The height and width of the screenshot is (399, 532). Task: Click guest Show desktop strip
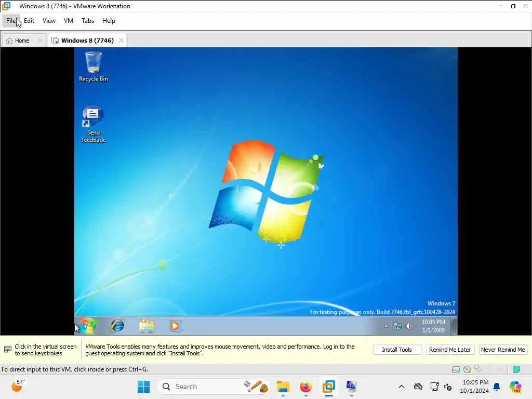tap(454, 326)
